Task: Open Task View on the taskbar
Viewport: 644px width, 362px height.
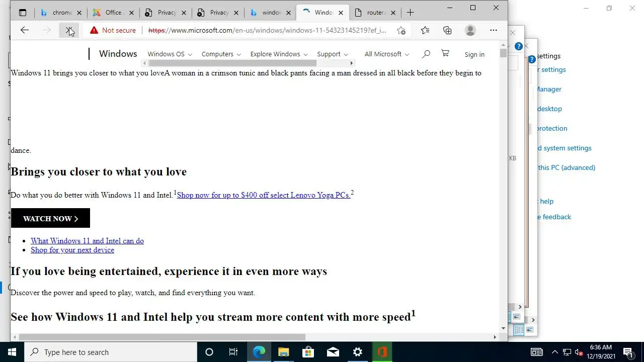Action: click(233, 352)
